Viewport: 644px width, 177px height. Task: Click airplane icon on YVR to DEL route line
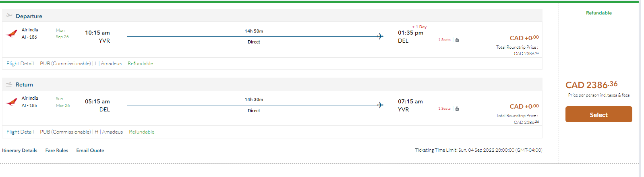[x=380, y=36]
